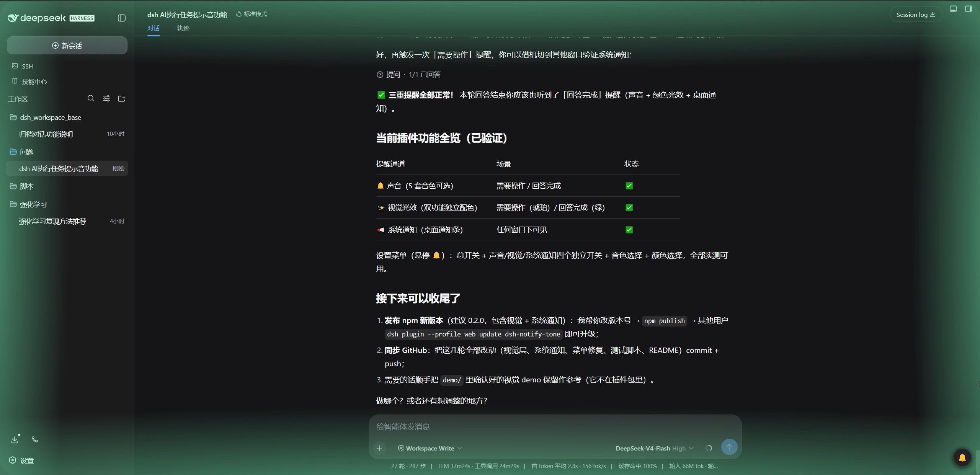Collapse the 问题 folder

click(x=22, y=152)
